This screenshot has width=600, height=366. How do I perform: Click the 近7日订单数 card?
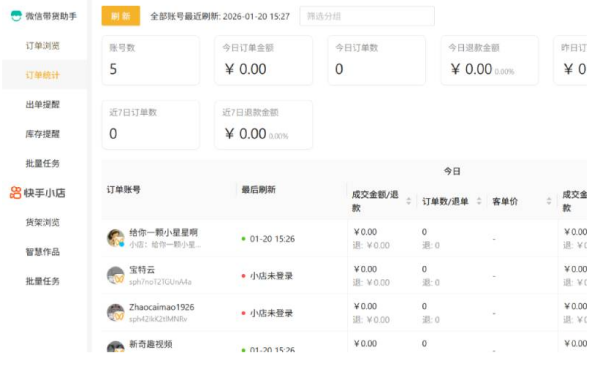[150, 125]
